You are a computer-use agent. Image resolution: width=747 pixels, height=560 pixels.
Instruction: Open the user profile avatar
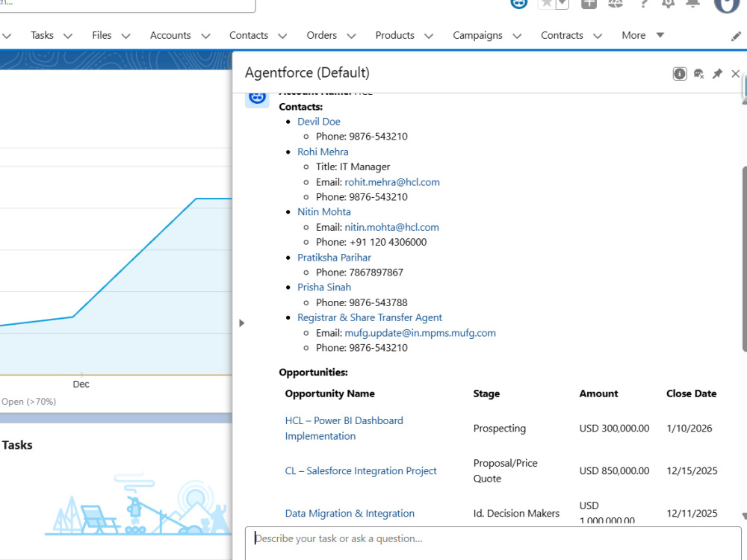click(x=727, y=4)
